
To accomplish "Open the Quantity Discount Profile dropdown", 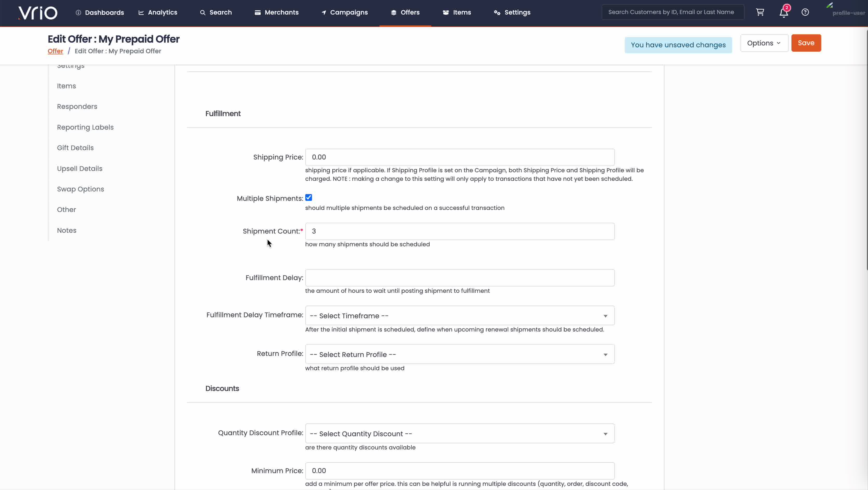I will [x=460, y=433].
